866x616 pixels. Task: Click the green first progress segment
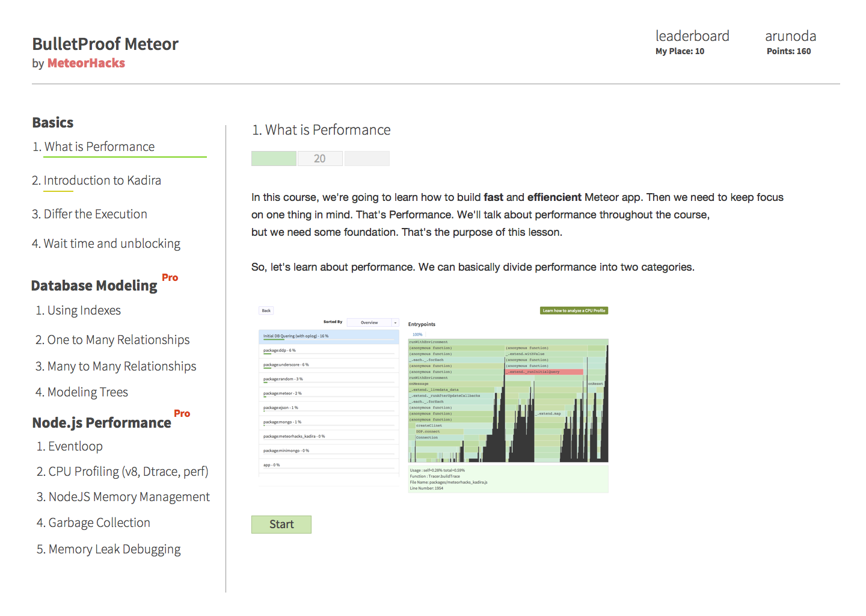274,158
